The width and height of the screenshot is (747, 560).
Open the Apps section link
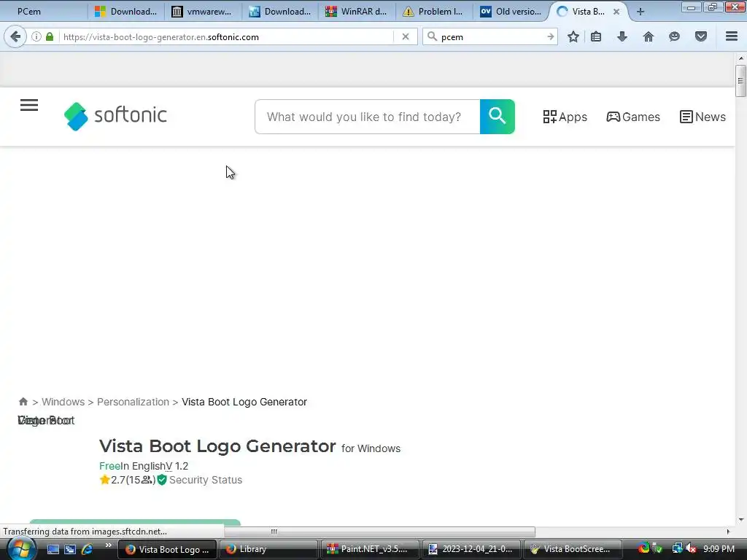pyautogui.click(x=565, y=117)
